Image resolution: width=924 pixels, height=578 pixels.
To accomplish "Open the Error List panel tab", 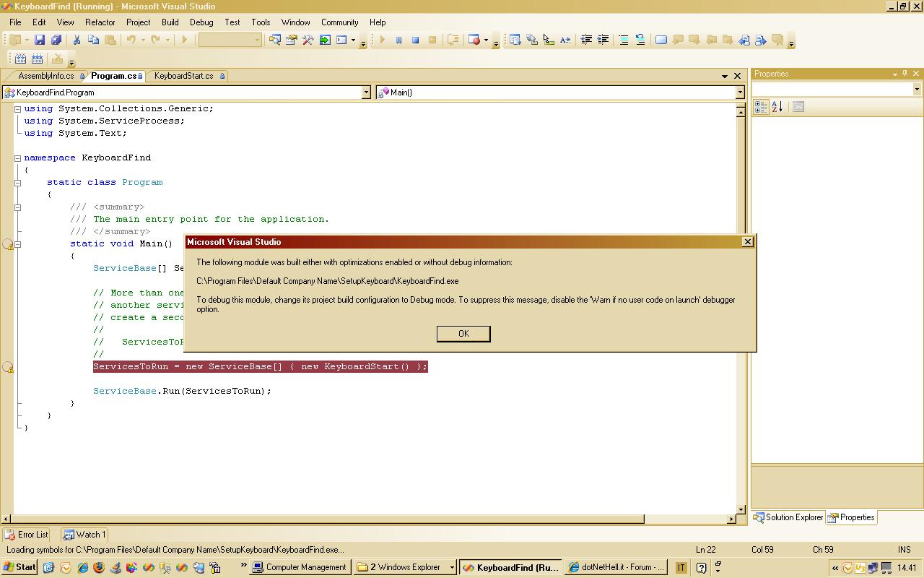I will pos(27,535).
